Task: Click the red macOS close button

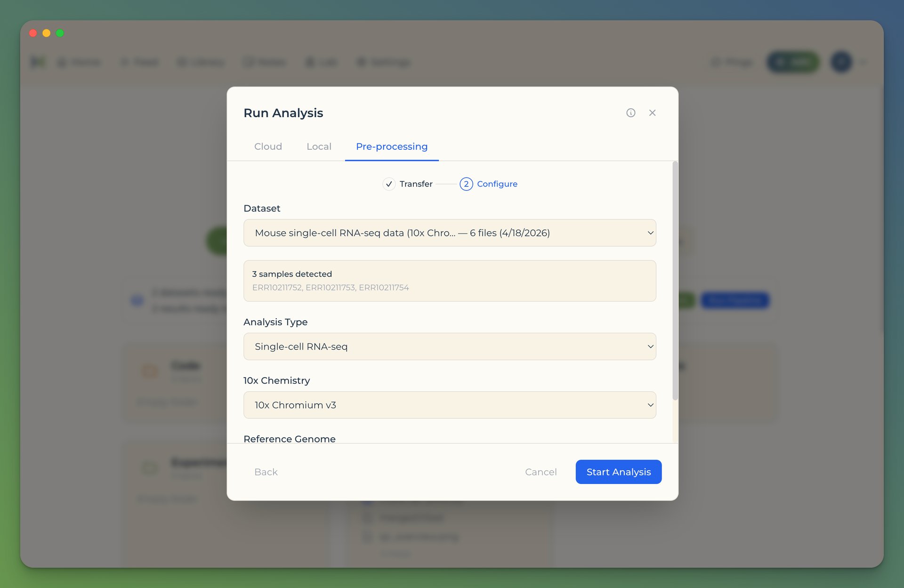Action: click(x=33, y=33)
